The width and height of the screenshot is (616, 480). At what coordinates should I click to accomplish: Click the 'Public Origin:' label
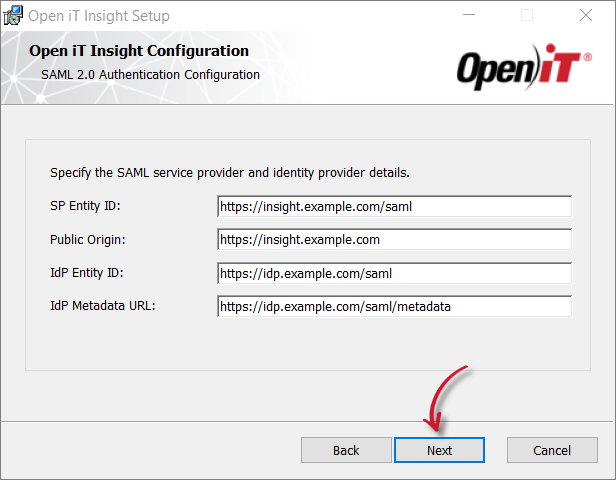tap(88, 240)
